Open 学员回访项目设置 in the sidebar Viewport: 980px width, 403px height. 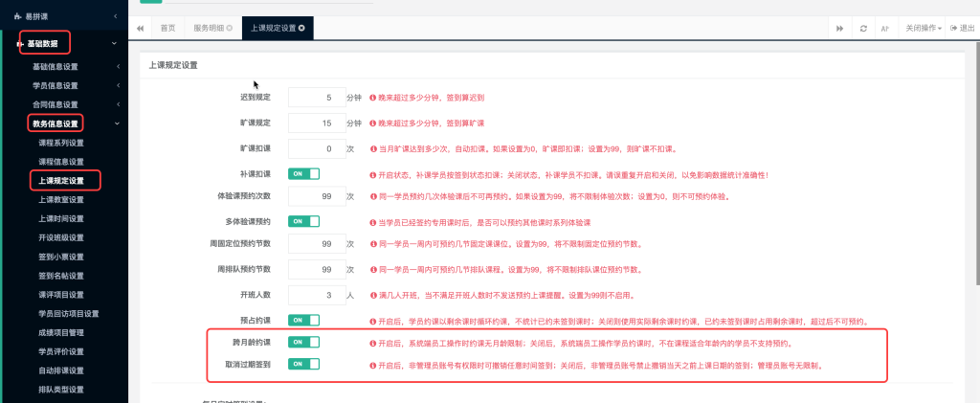[x=69, y=314]
